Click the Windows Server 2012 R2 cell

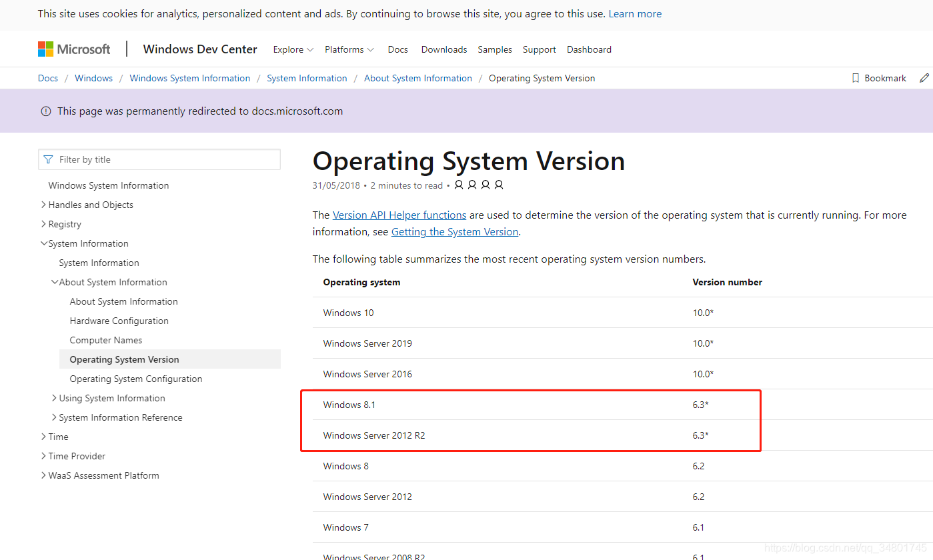[x=374, y=435]
